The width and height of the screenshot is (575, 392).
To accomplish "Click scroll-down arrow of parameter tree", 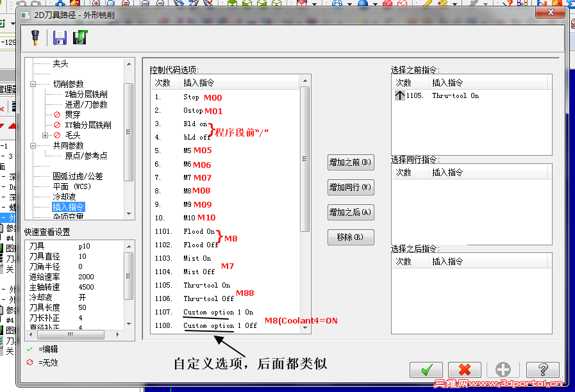I will coord(129,213).
